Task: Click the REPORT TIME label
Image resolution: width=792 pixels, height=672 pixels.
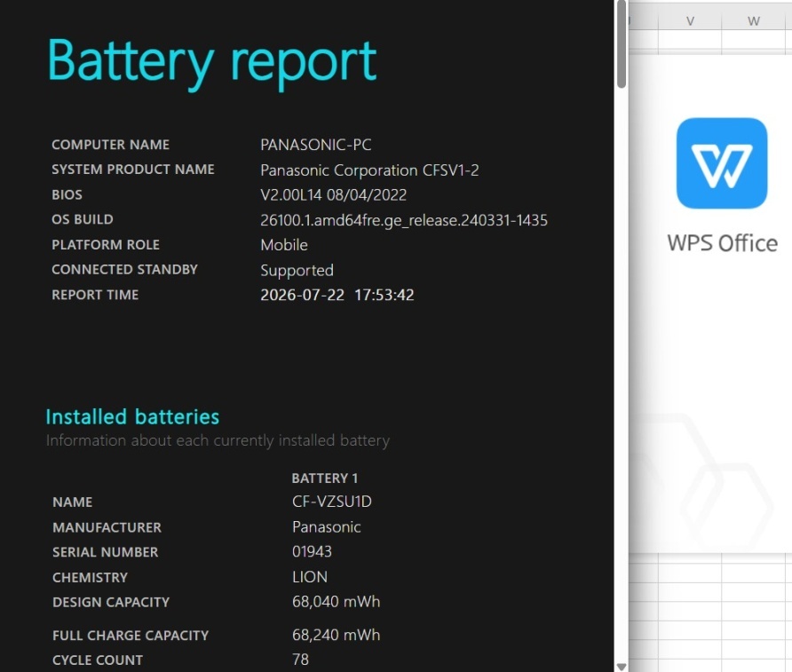Action: (95, 295)
